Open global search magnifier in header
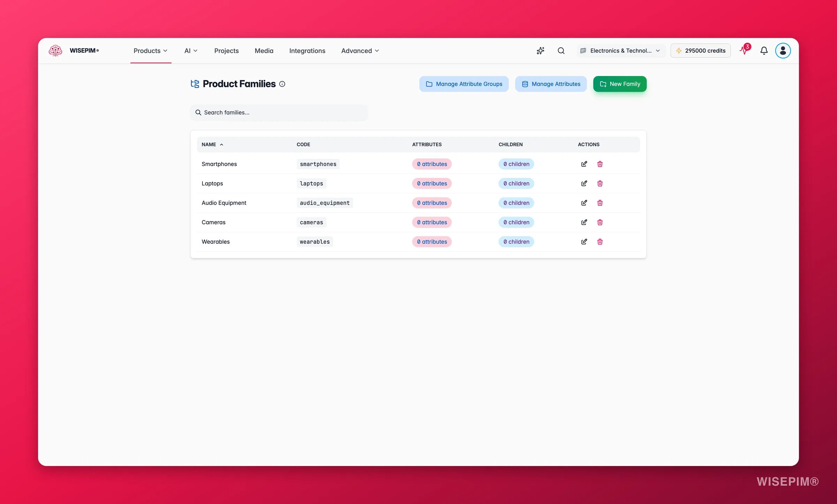 click(x=561, y=51)
